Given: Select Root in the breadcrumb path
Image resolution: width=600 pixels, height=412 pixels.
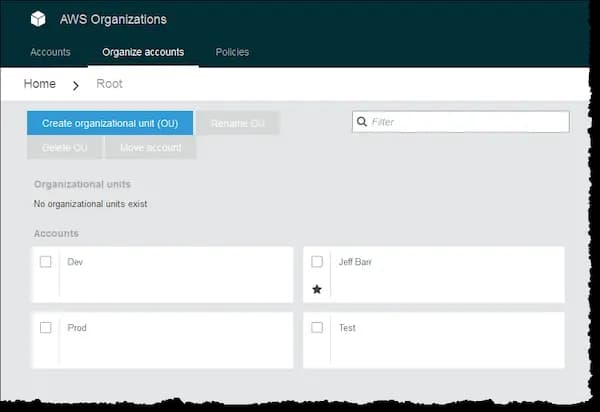Looking at the screenshot, I should [109, 84].
